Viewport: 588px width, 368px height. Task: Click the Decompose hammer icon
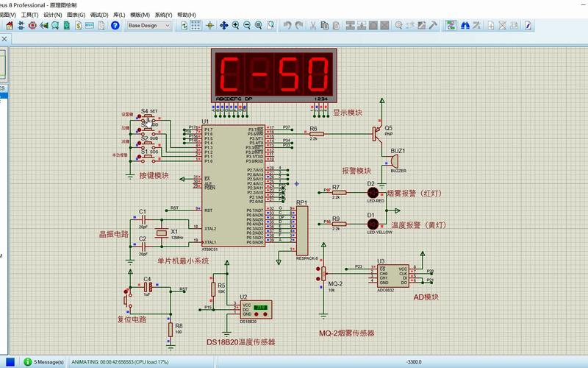coord(433,26)
